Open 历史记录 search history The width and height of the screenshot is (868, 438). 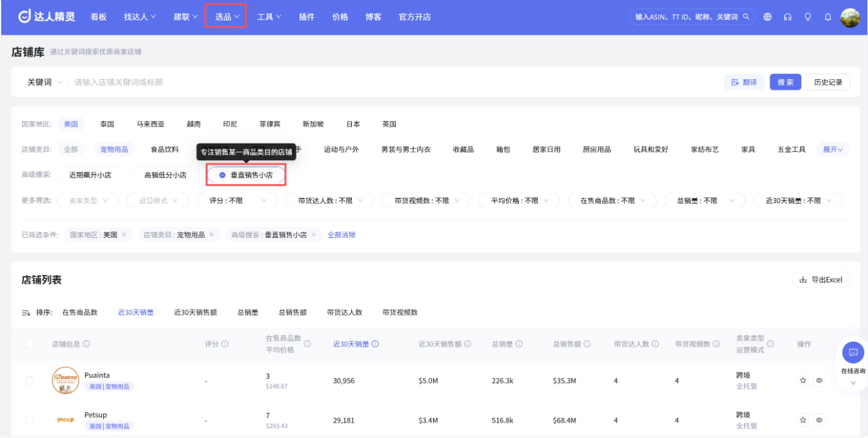pos(828,82)
